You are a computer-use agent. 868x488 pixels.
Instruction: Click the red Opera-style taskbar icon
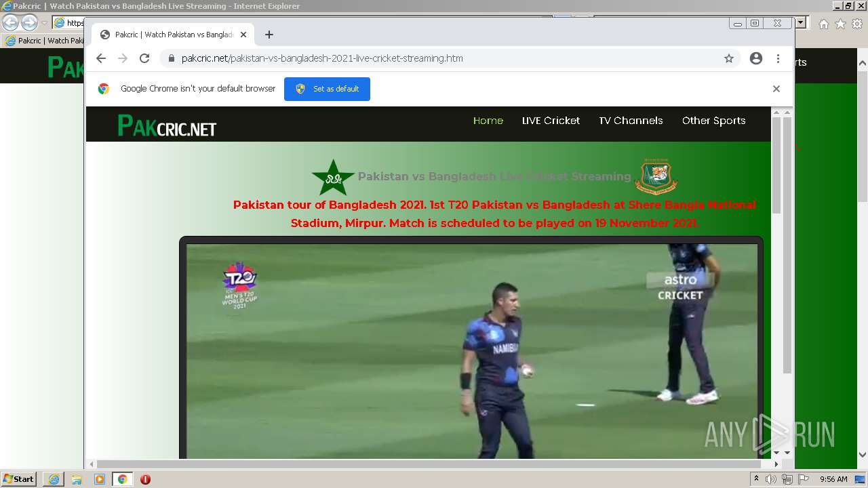tap(145, 479)
